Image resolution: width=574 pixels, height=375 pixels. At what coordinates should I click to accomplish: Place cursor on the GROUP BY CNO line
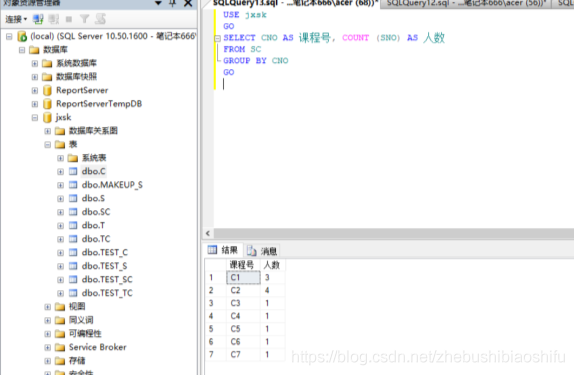pyautogui.click(x=256, y=61)
